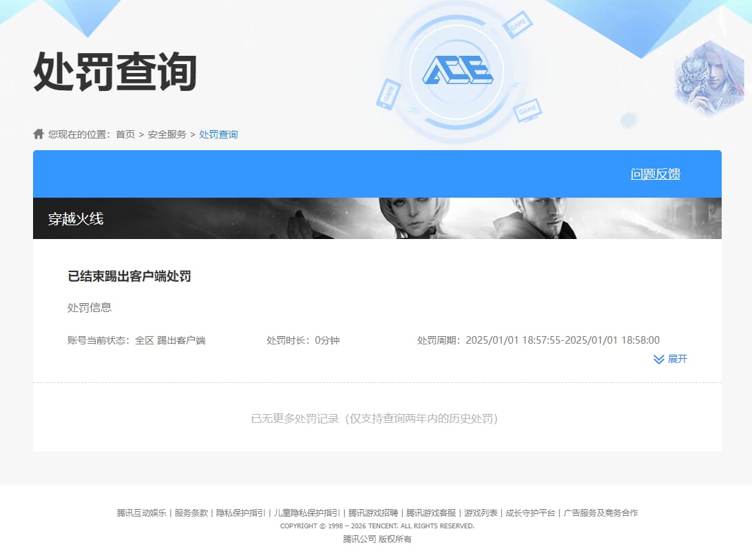Click the game character thumbnail in top-right corner
The image size is (752, 560).
(709, 74)
